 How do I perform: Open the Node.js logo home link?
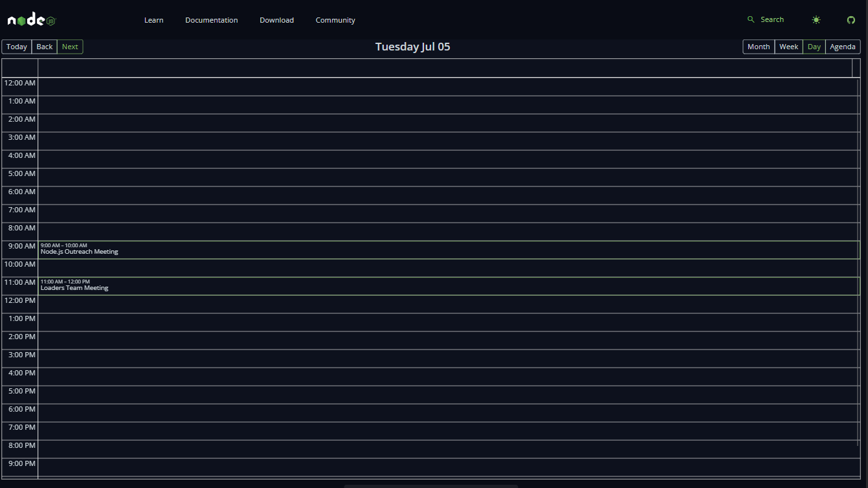click(x=32, y=20)
